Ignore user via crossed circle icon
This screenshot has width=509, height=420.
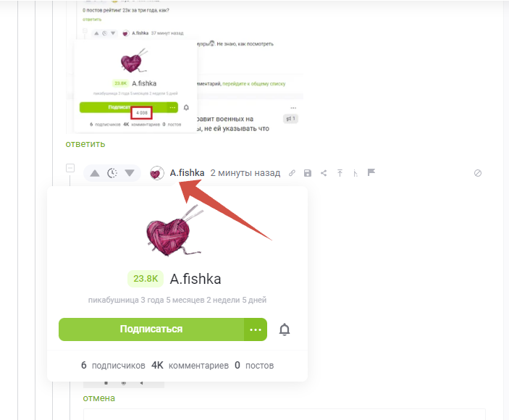tap(478, 173)
